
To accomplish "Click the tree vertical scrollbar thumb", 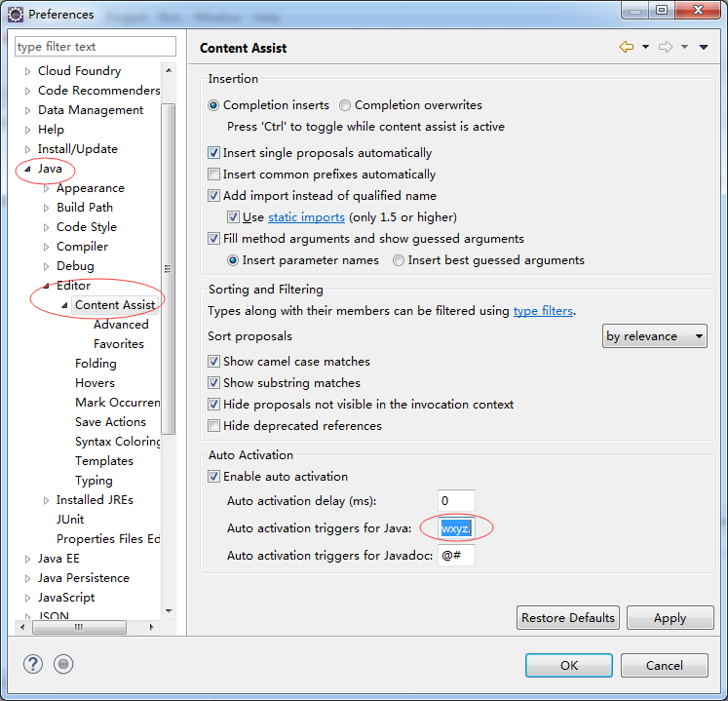I will pos(168,268).
